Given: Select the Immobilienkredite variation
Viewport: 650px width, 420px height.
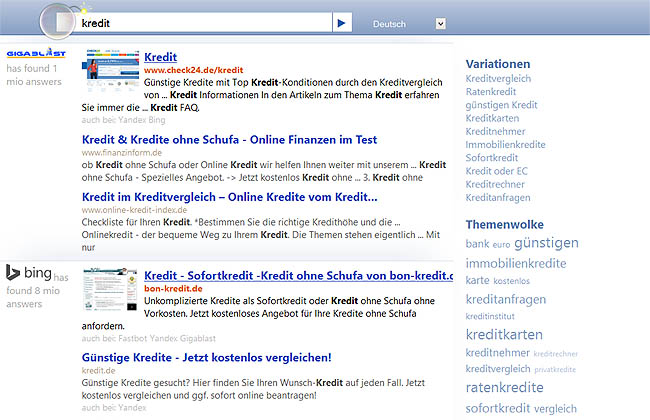Looking at the screenshot, I should (505, 145).
